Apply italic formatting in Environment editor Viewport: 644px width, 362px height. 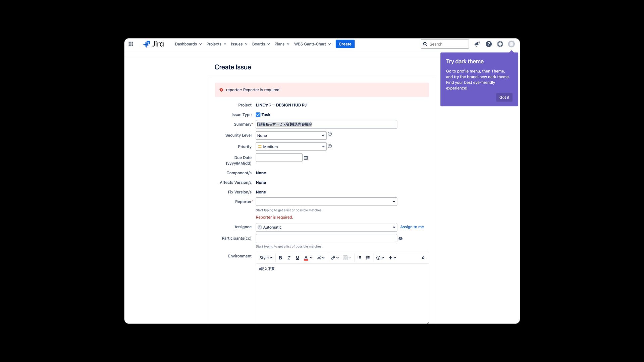click(x=289, y=258)
